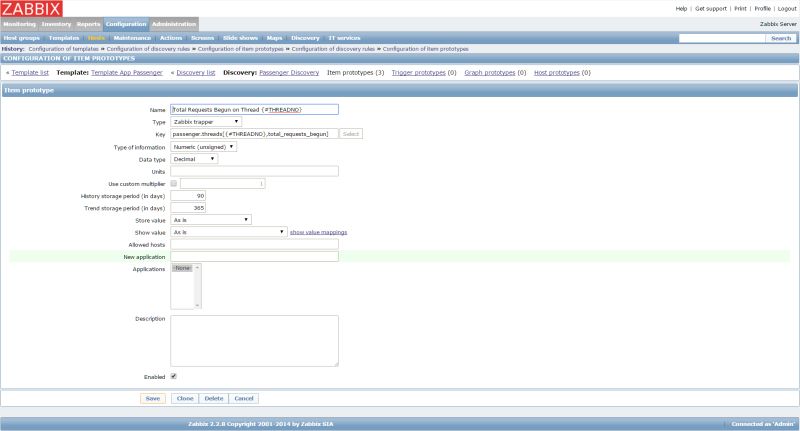The image size is (800, 431).
Task: Open the Data type dropdown showing Decimal
Action: [194, 159]
